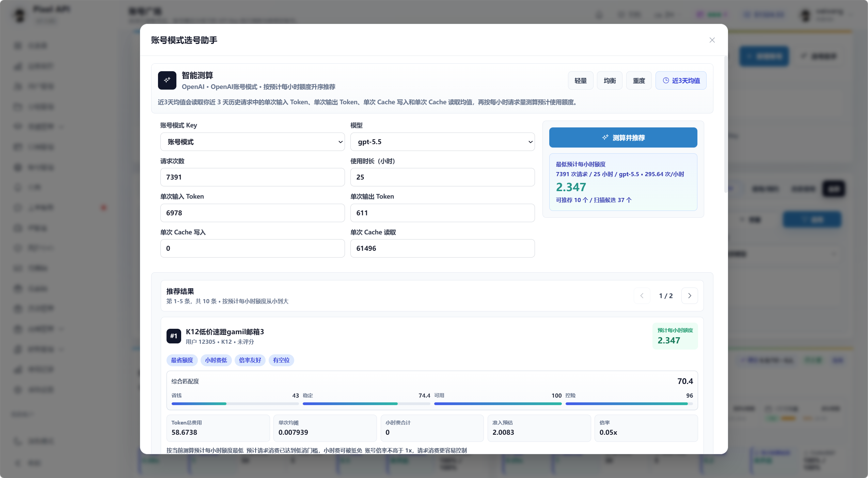Click the 小时费低 tag
The width and height of the screenshot is (868, 478).
(x=216, y=360)
